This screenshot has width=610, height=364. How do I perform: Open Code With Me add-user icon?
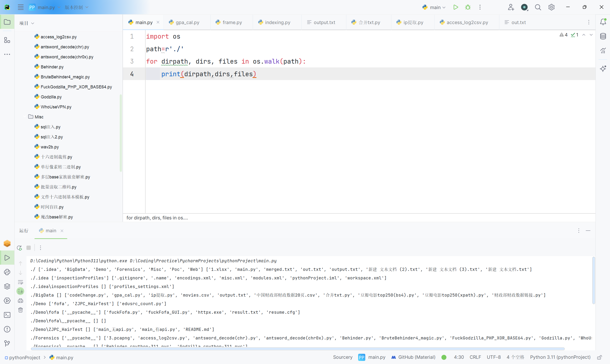coord(511,7)
